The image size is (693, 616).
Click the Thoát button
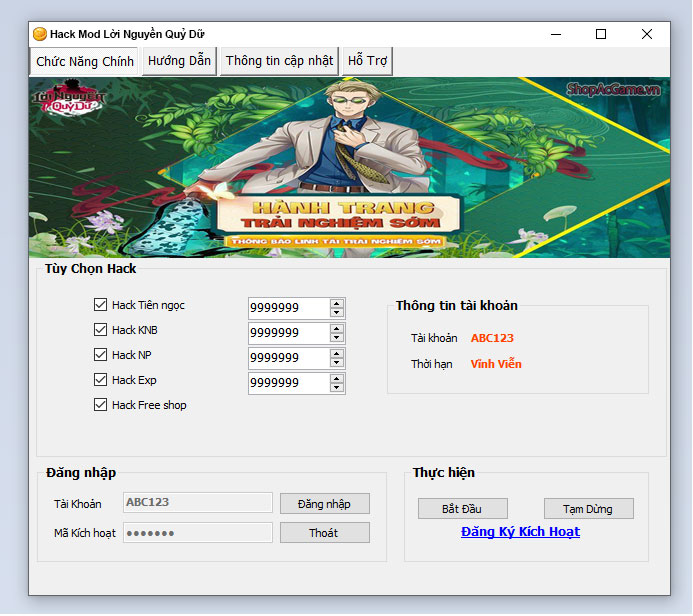[x=324, y=533]
